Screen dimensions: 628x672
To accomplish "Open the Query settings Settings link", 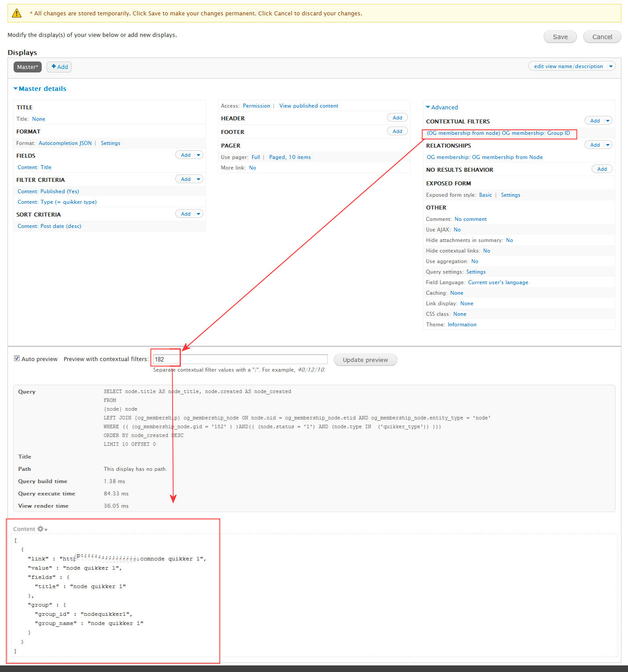I will tap(476, 271).
